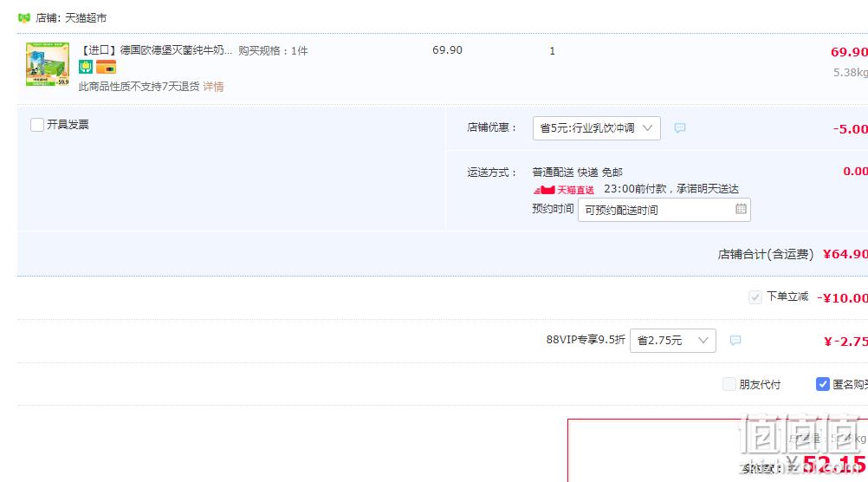Select the 普通配送 快递 免邮 text
868x482 pixels.
[578, 173]
